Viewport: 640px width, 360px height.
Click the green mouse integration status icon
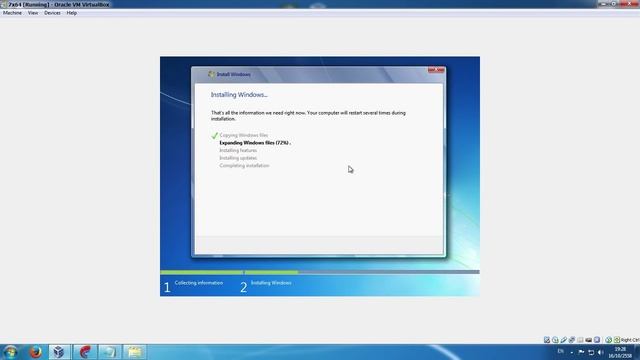[x=609, y=340]
